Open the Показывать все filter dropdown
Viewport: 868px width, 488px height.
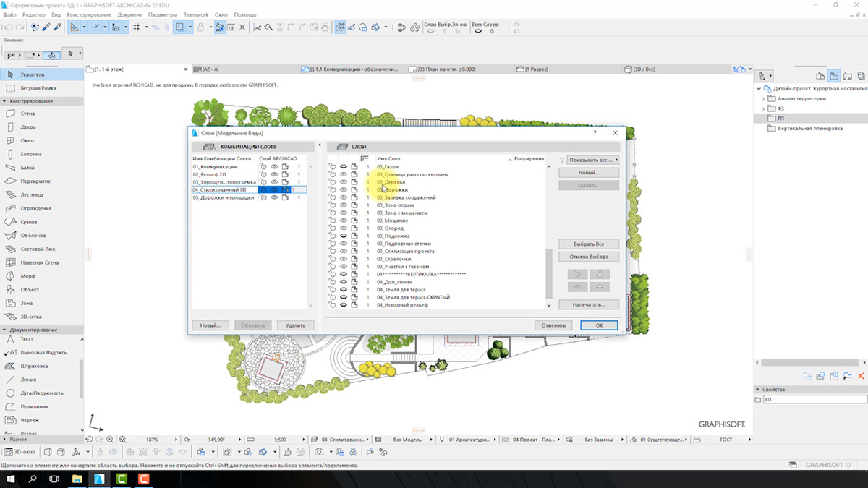coord(593,160)
